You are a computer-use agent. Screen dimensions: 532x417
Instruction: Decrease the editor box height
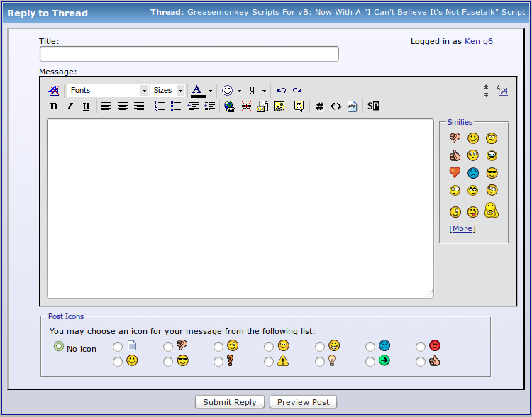point(486,87)
